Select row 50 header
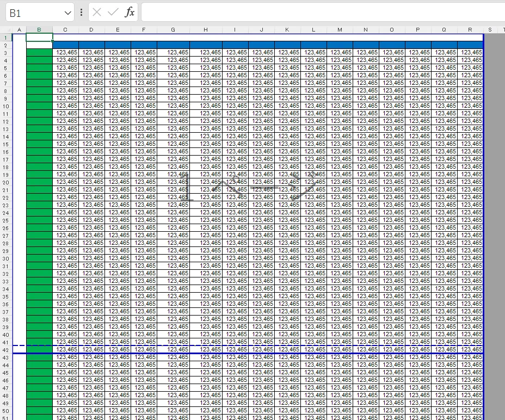Viewport: 505px width, 420px height. 6,411
